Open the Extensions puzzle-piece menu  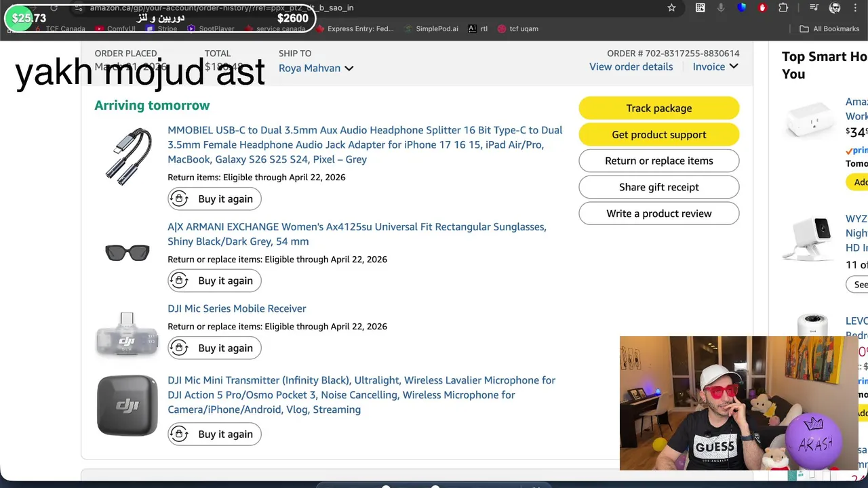pos(783,7)
